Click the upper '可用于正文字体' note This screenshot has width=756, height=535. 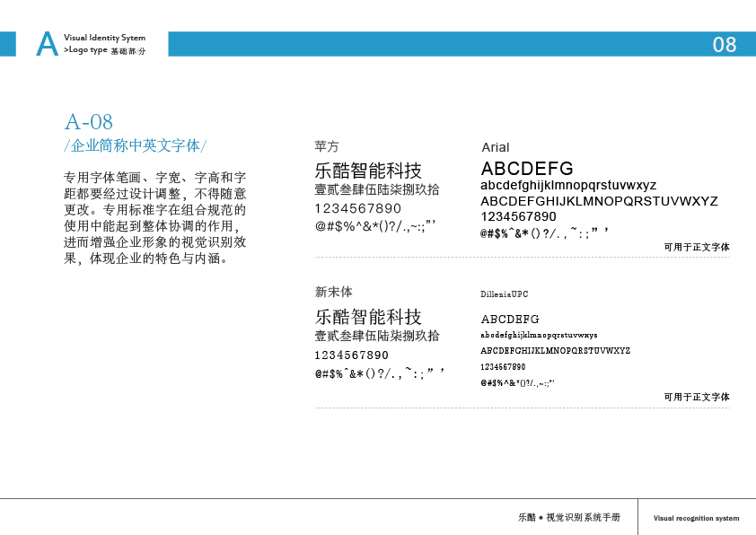tap(697, 247)
